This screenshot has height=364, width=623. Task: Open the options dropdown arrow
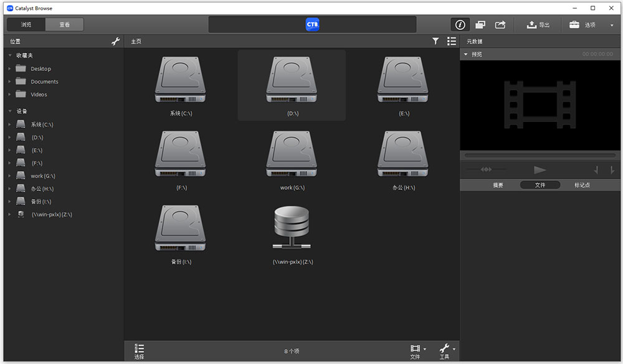[612, 25]
